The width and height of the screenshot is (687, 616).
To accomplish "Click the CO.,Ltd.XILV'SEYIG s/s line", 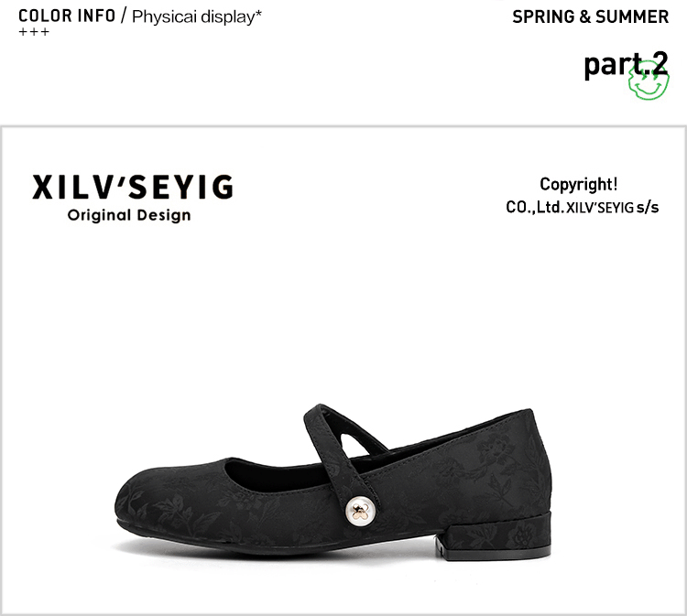I will 583,207.
